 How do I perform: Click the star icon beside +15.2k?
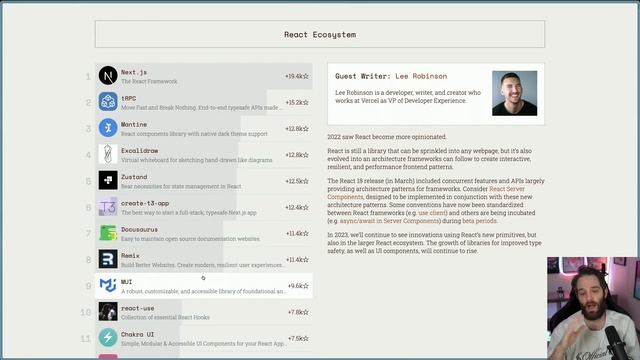(x=306, y=102)
